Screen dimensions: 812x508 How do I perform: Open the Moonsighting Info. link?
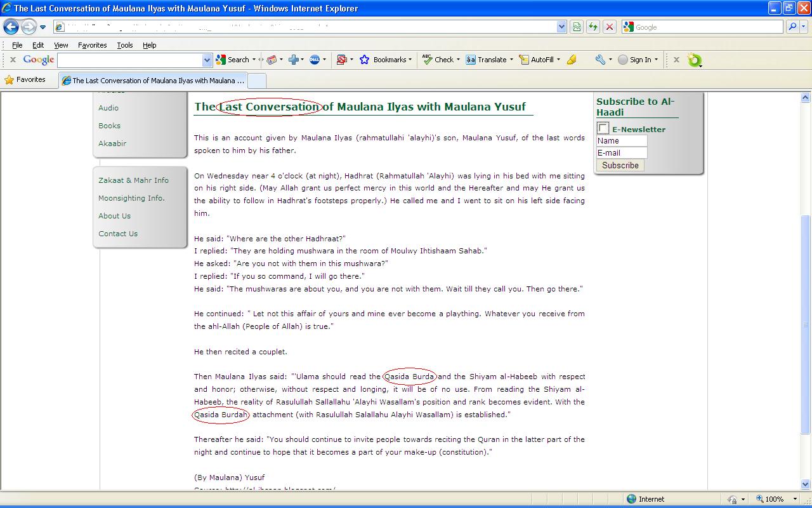[131, 198]
